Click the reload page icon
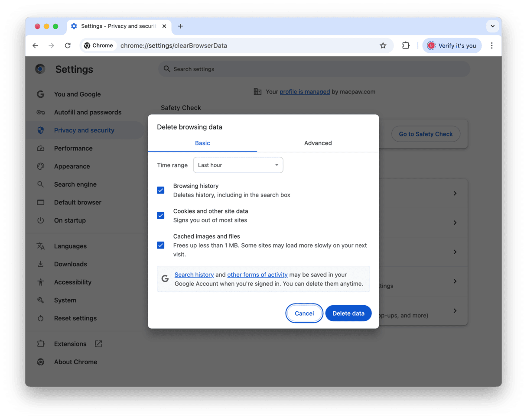The width and height of the screenshot is (527, 420). 68,45
